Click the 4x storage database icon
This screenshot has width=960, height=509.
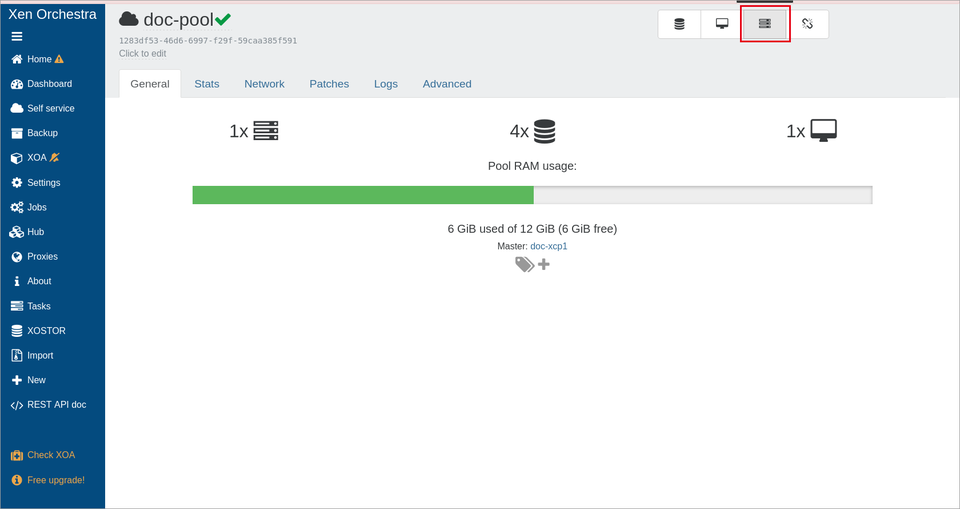pyautogui.click(x=544, y=131)
